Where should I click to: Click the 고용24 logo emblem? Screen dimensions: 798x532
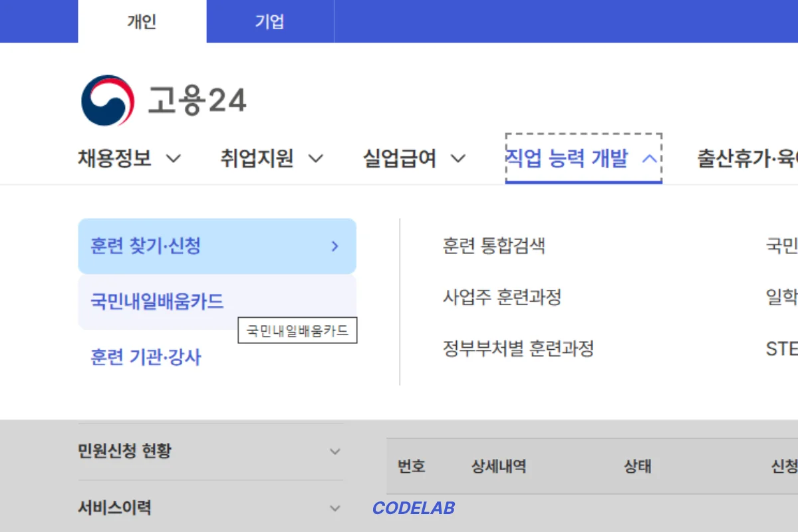[108, 101]
